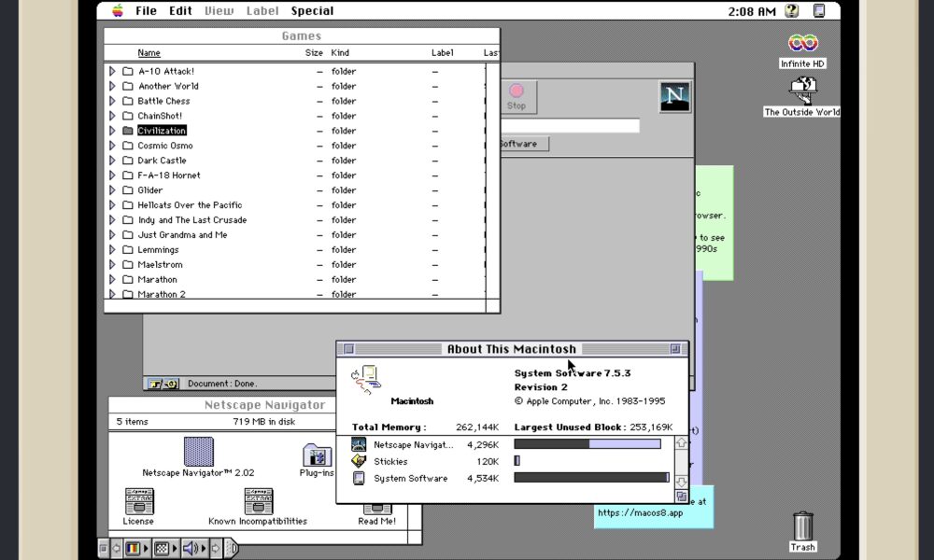Expand the Dark Castle folder
The image size is (934, 560).
point(112,161)
